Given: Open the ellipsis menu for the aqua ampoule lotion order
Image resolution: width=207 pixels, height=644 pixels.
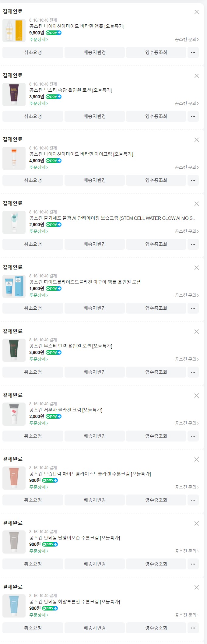Looking at the screenshot, I should tap(193, 308).
